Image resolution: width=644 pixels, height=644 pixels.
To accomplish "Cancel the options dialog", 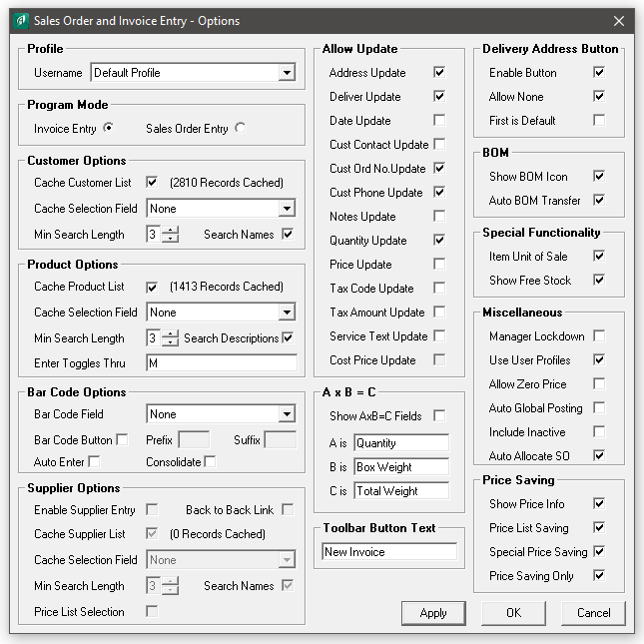I will [593, 613].
